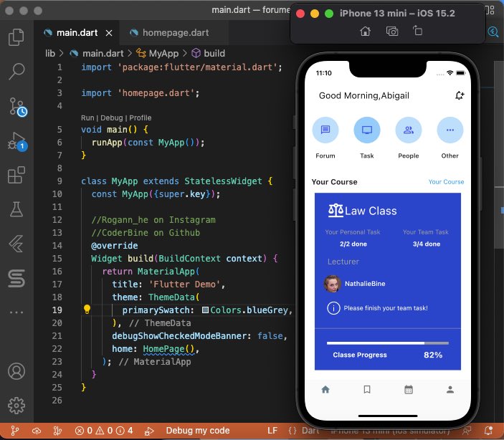
Task: Tap the notification bell in the app
Action: pyautogui.click(x=460, y=95)
